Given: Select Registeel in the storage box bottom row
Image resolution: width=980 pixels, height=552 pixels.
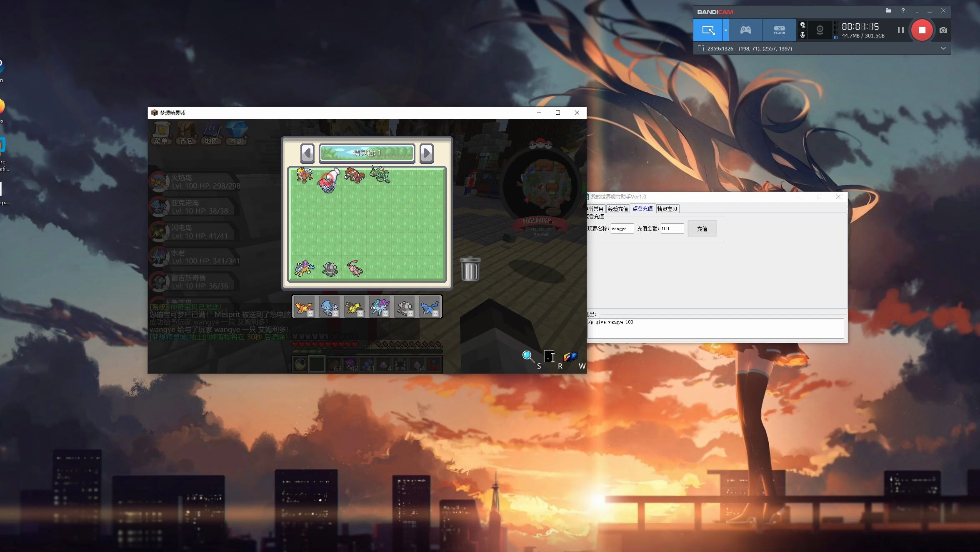Looking at the screenshot, I should (x=330, y=269).
